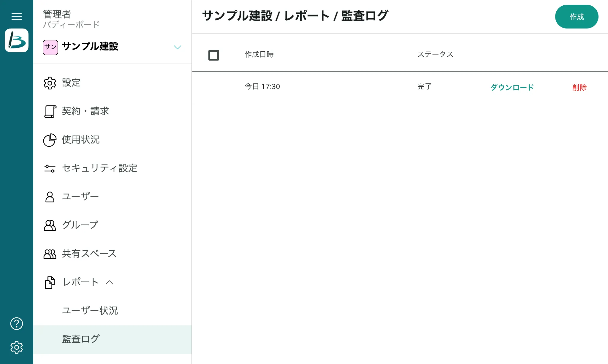The height and width of the screenshot is (364, 608).
Task: Click the 作成 button
Action: 577,17
